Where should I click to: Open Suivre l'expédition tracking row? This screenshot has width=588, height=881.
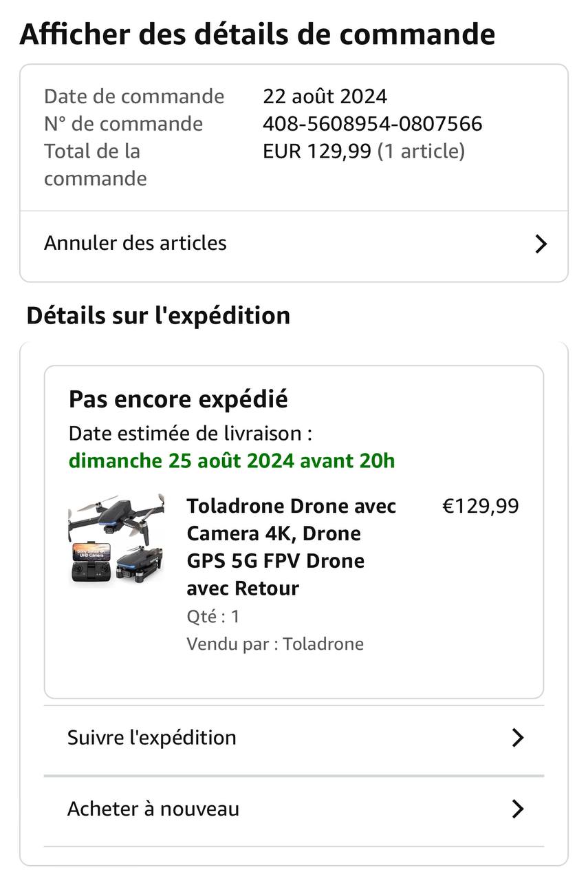click(x=294, y=738)
